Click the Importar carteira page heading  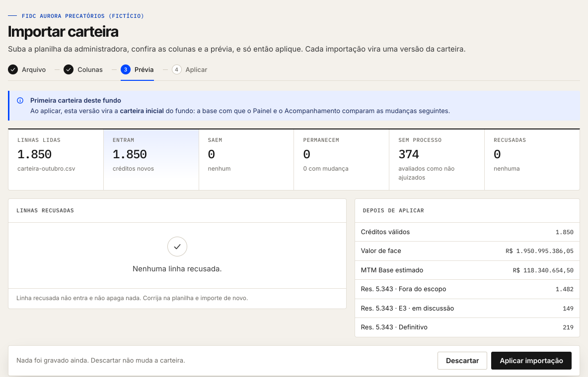tap(63, 31)
